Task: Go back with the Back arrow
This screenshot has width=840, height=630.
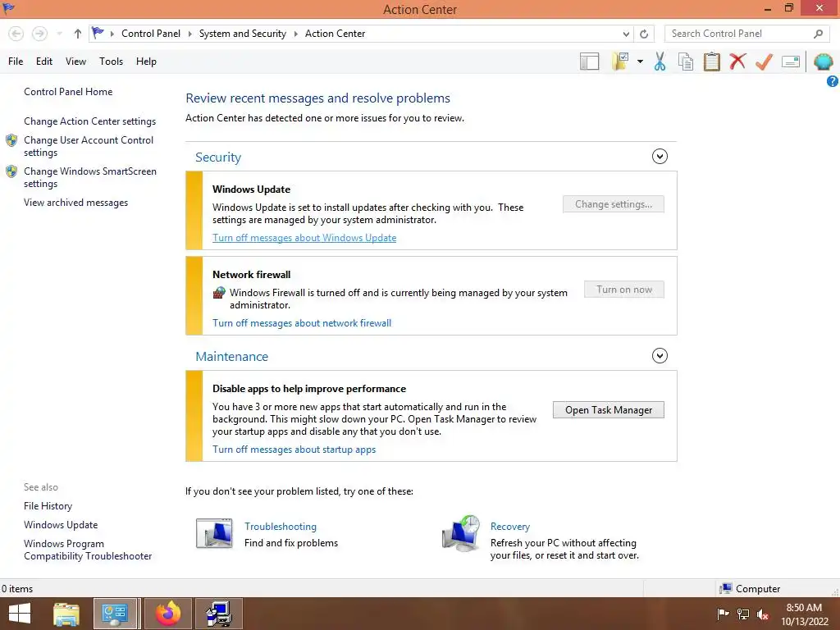Action: pos(16,34)
